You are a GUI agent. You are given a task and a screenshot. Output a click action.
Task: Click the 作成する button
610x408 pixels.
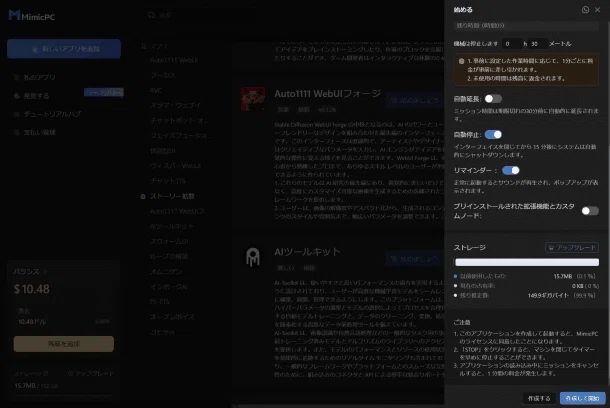pos(539,398)
